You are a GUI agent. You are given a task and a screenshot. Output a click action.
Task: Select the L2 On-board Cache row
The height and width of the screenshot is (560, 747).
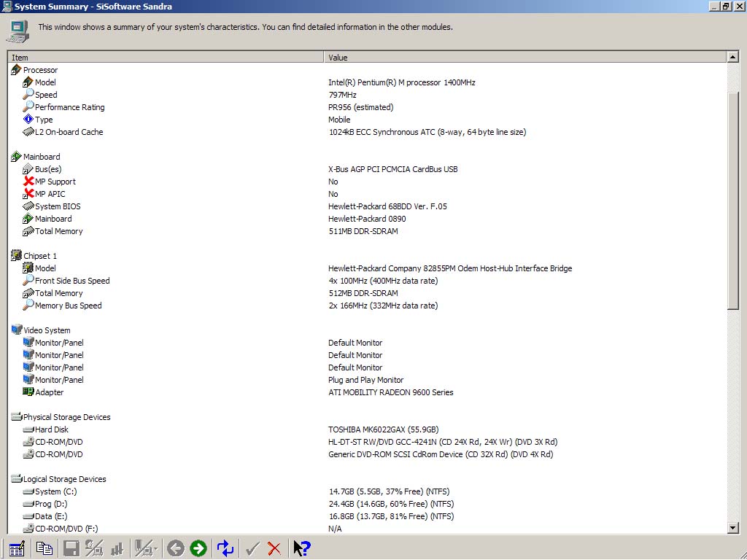[69, 132]
